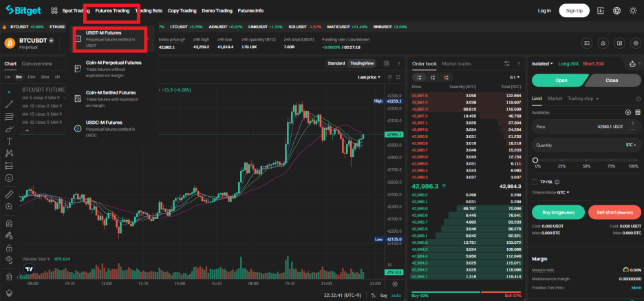Open order book settings sliders icon
The image size is (644, 301).
pos(507,64)
